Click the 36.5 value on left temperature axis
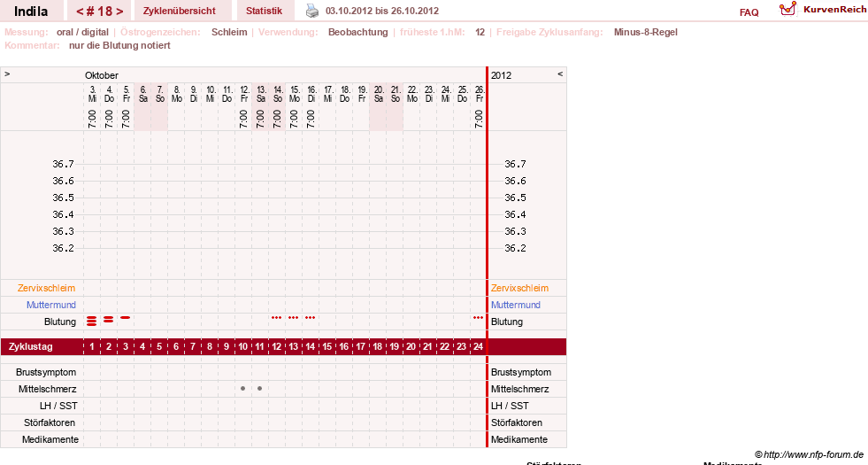 63,198
